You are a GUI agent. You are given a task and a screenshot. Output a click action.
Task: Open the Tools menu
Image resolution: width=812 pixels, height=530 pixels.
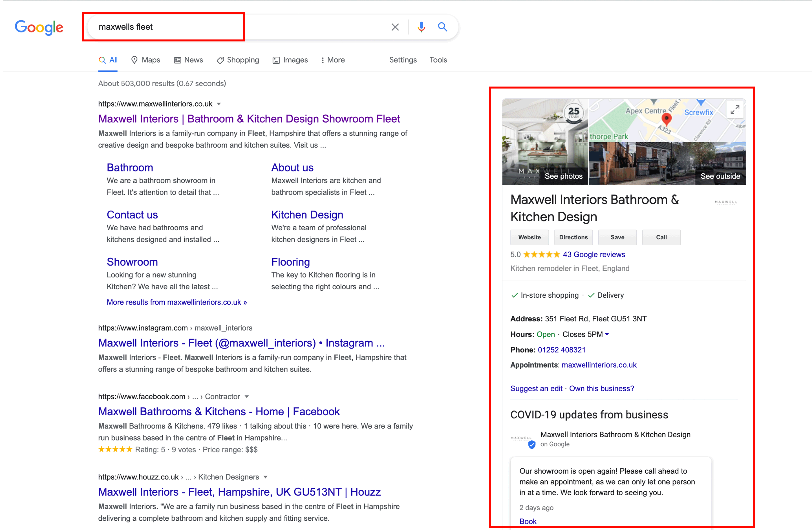(x=438, y=60)
